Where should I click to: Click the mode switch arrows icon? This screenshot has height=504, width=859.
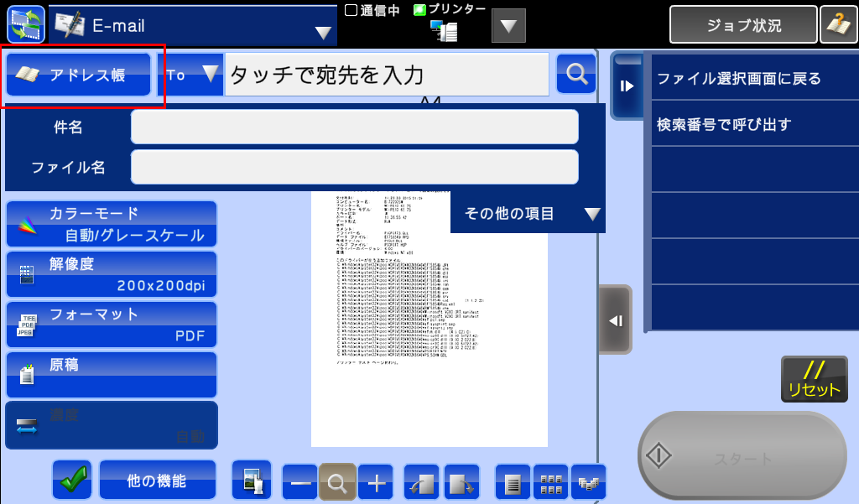[x=25, y=24]
